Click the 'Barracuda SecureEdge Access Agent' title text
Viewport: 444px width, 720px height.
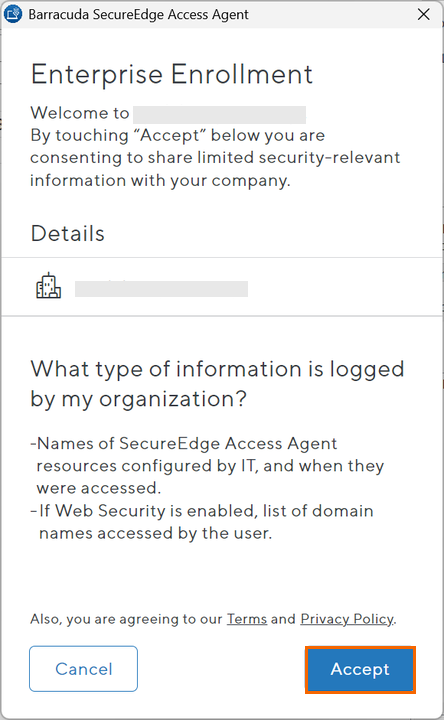point(138,15)
